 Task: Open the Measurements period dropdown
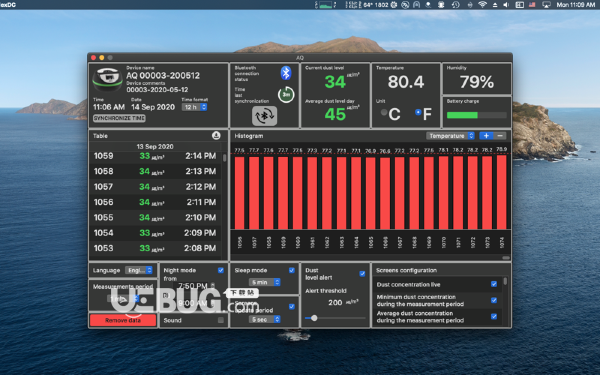[x=123, y=298]
